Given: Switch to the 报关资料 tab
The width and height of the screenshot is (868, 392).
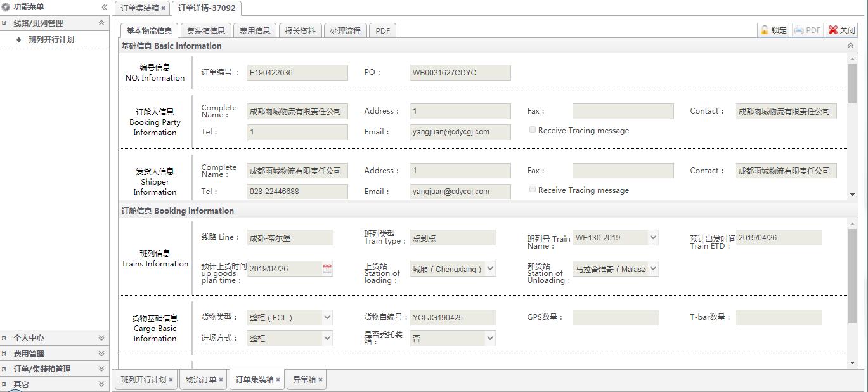Looking at the screenshot, I should coord(300,30).
